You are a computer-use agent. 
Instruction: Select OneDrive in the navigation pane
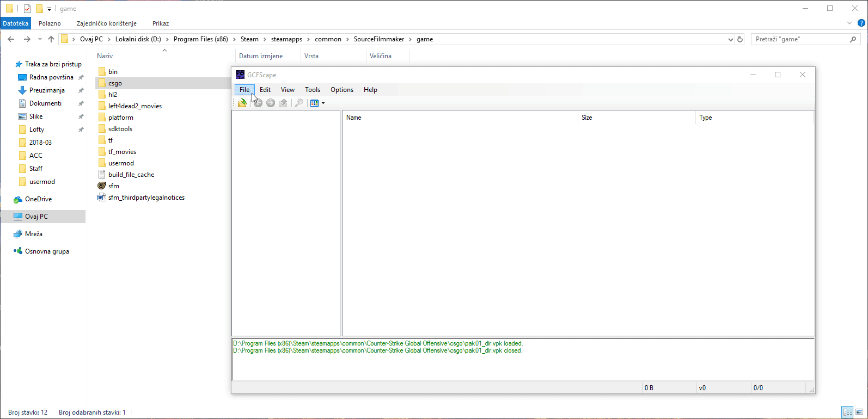tap(38, 199)
